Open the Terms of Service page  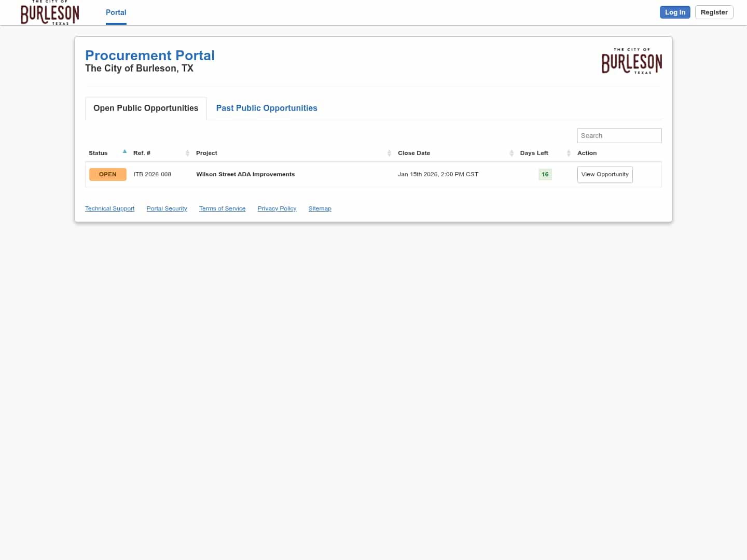tap(222, 208)
